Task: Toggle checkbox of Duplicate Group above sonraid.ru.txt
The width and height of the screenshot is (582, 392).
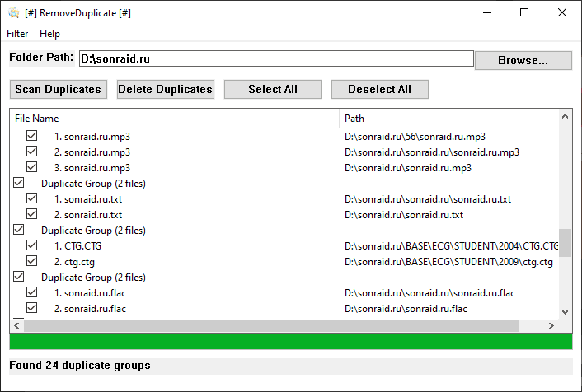Action: click(x=19, y=183)
